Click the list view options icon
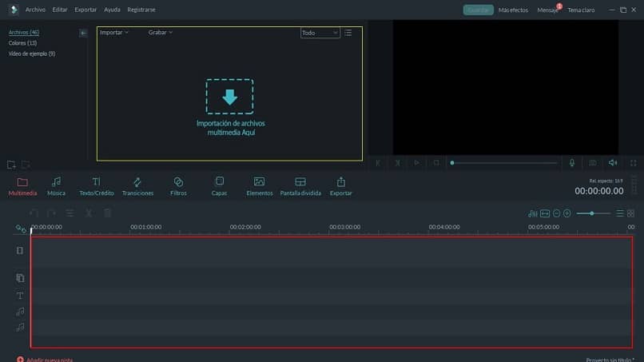 tap(348, 33)
